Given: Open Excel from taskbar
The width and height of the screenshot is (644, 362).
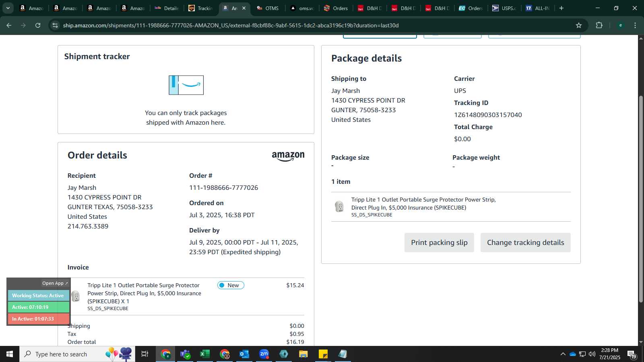Looking at the screenshot, I should coord(204,354).
